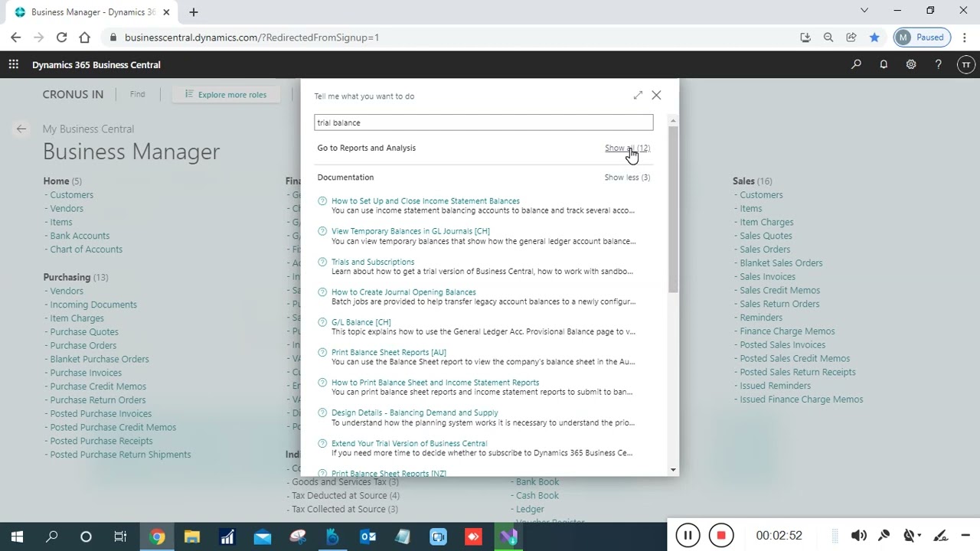980x551 pixels.
Task: Open Chrome profile Paused button
Action: [922, 37]
